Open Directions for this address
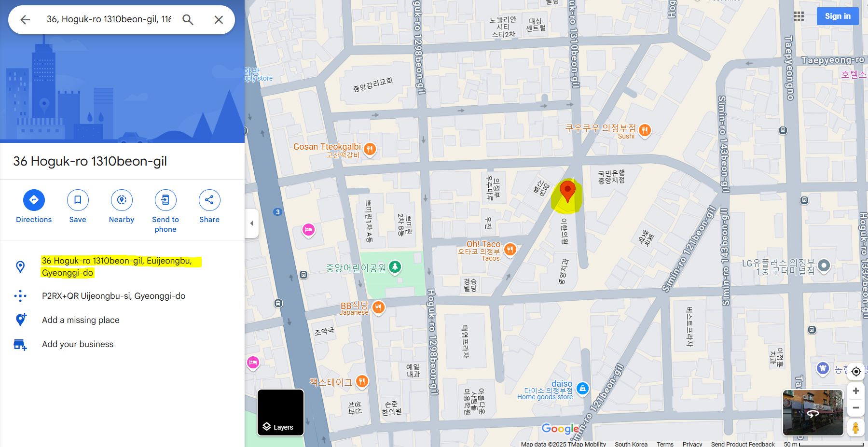Image resolution: width=868 pixels, height=447 pixels. (x=34, y=207)
